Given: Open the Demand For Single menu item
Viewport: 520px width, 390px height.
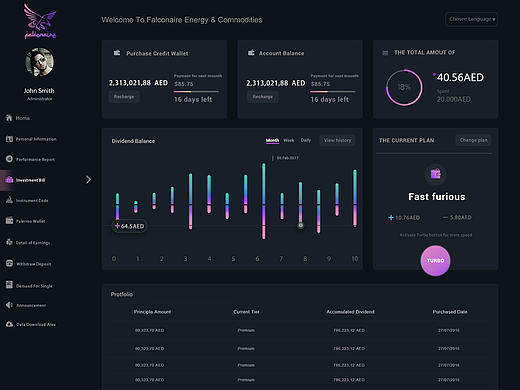Looking at the screenshot, I should click(29, 285).
